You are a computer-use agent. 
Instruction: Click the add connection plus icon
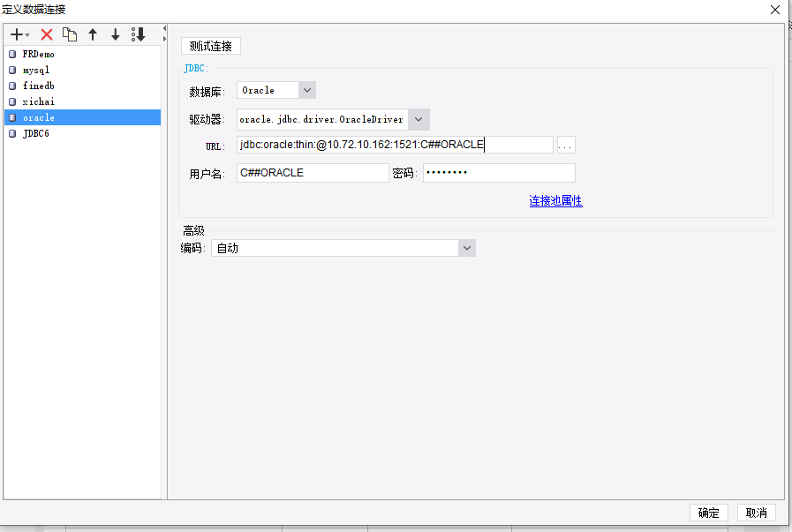(x=16, y=34)
